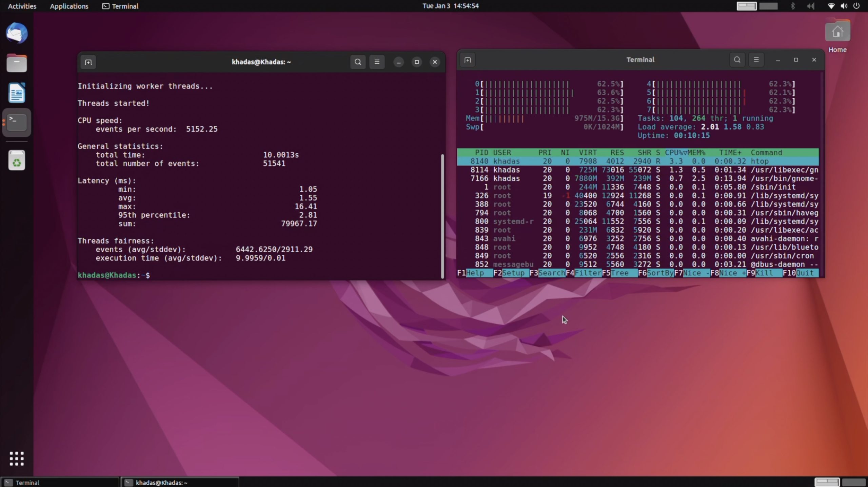
Task: Open the Trash from the dock
Action: (x=17, y=160)
